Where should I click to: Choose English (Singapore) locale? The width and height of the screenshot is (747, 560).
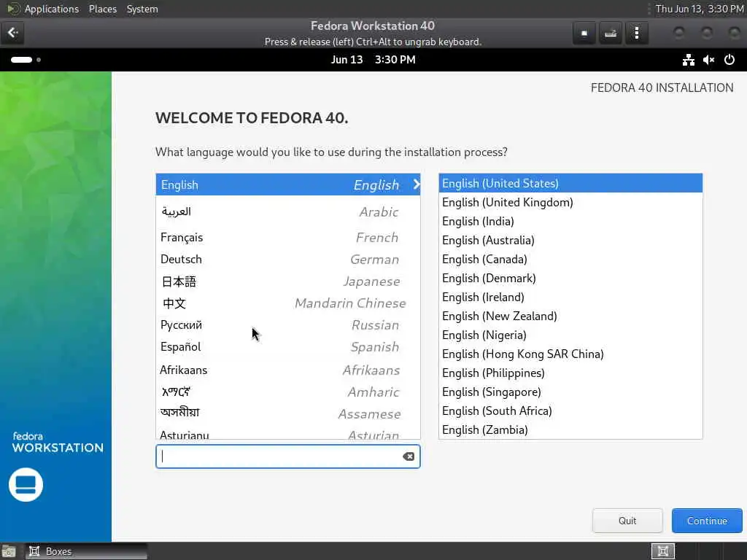570,392
